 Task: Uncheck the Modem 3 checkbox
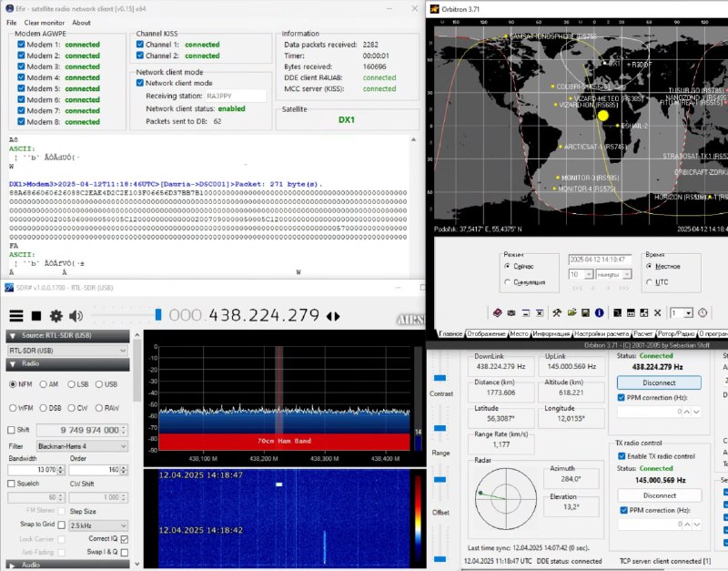pos(21,67)
